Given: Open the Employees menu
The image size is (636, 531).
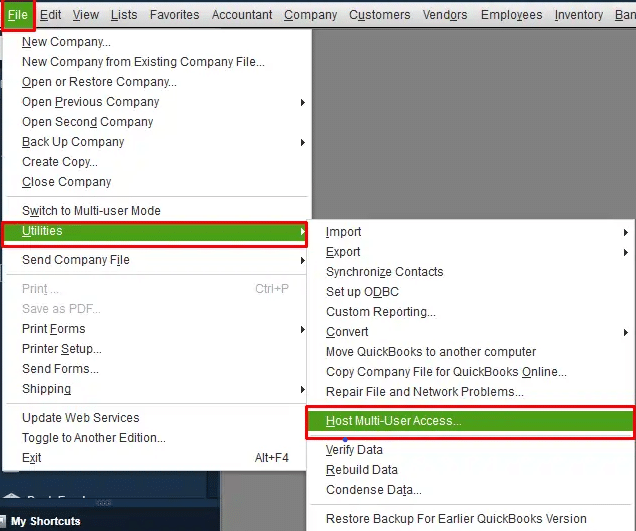Looking at the screenshot, I should [511, 15].
